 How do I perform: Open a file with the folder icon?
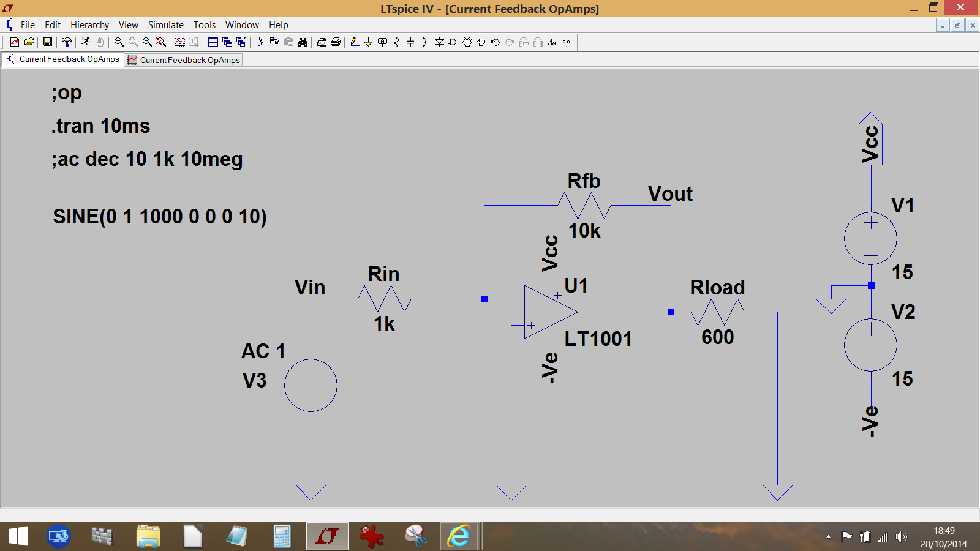pyautogui.click(x=29, y=42)
